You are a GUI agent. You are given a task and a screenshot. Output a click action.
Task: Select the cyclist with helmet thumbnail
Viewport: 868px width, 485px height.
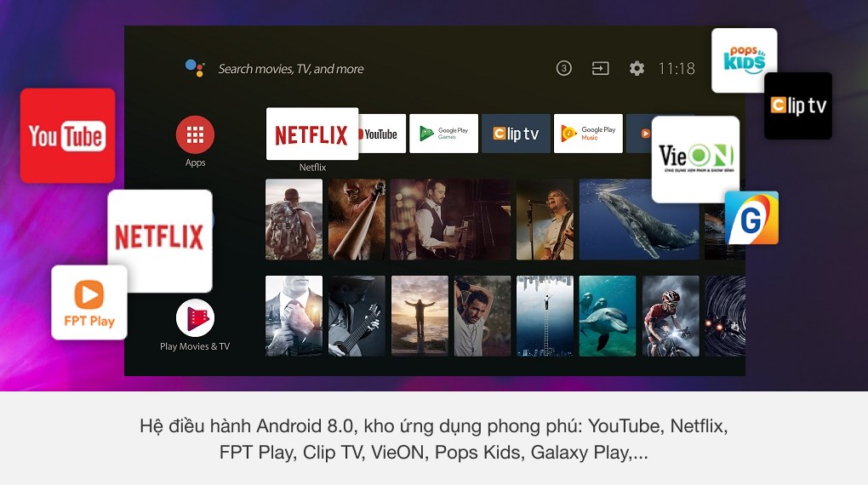tap(671, 316)
